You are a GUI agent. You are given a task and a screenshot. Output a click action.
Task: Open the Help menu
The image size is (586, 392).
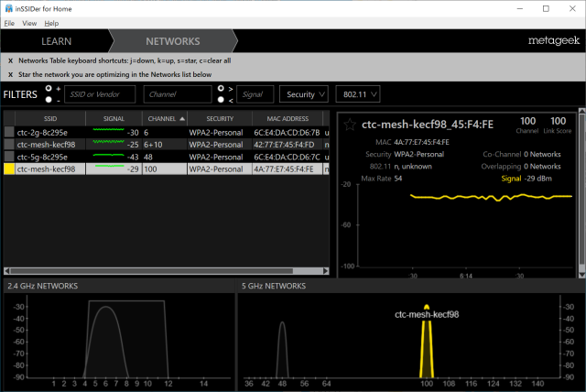coord(51,23)
